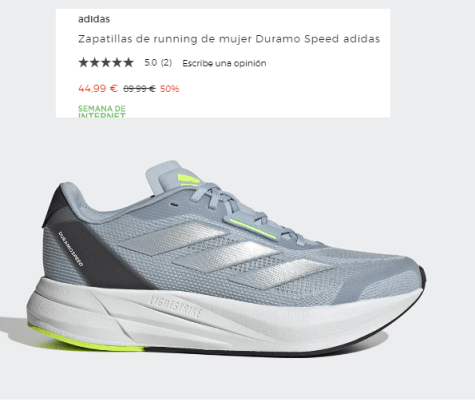Click the LIGHTSTRIKE text on the midsole
This screenshot has width=475, height=418.
(x=175, y=307)
